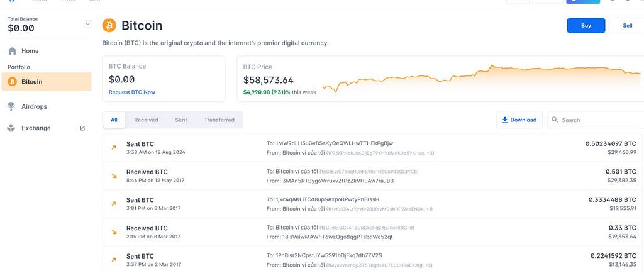Image resolution: width=644 pixels, height=273 pixels.
Task: Click sent arrow icon for 2 Mar 2017 transaction
Action: (114, 260)
